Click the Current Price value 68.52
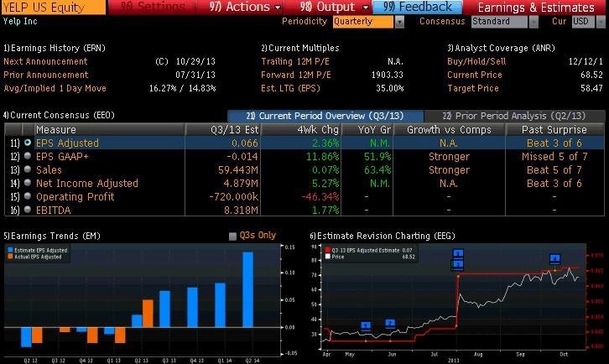609x364 pixels. click(x=591, y=75)
